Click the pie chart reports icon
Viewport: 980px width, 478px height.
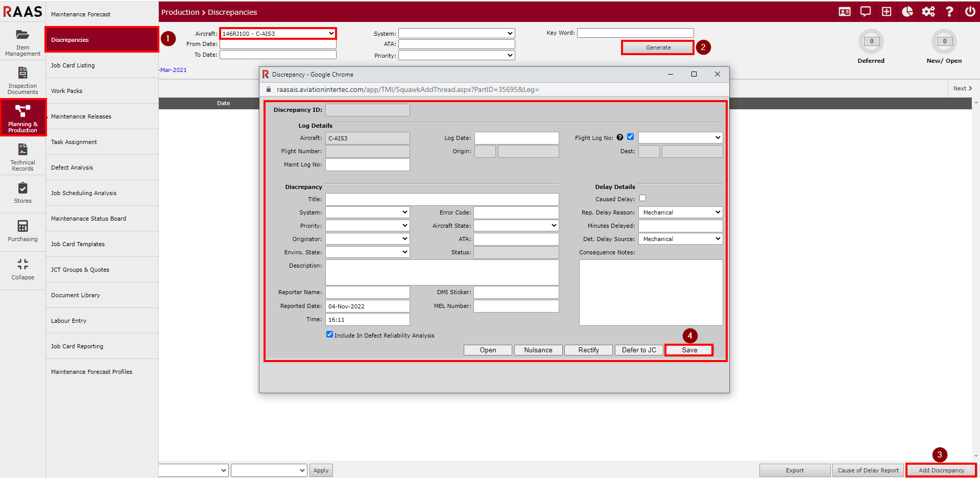(907, 12)
